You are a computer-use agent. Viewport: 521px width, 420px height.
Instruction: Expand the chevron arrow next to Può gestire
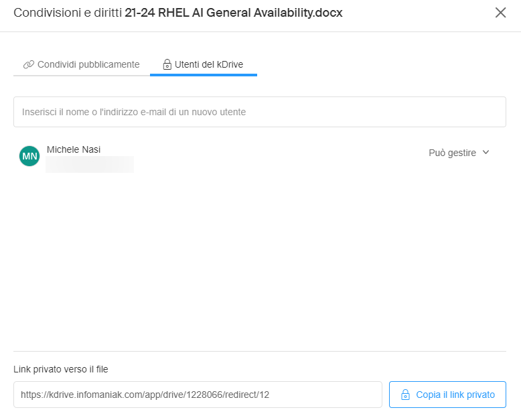(x=486, y=153)
